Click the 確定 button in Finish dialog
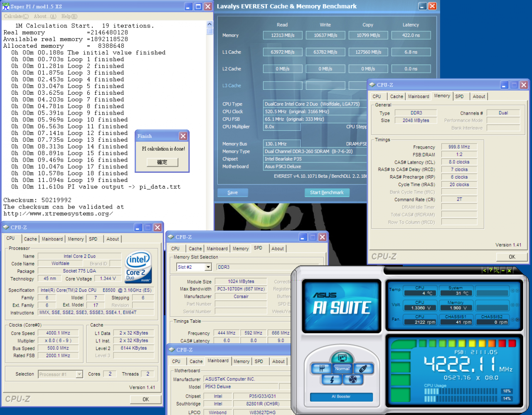The image size is (532, 415). (162, 162)
